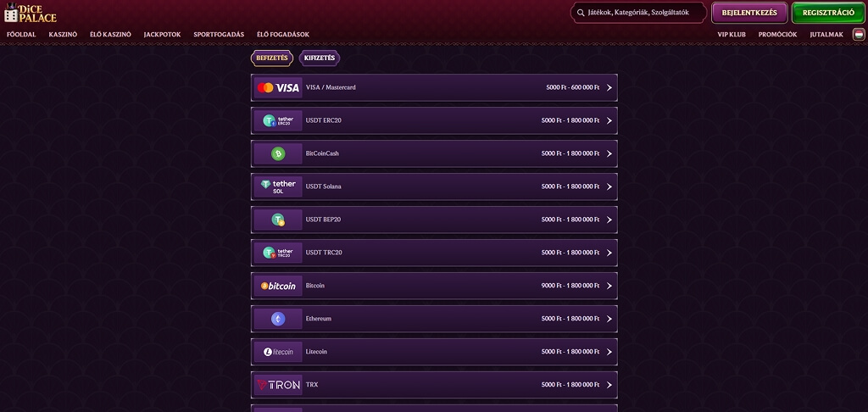The image size is (868, 412).
Task: Click the Dice Palace logo
Action: click(31, 12)
